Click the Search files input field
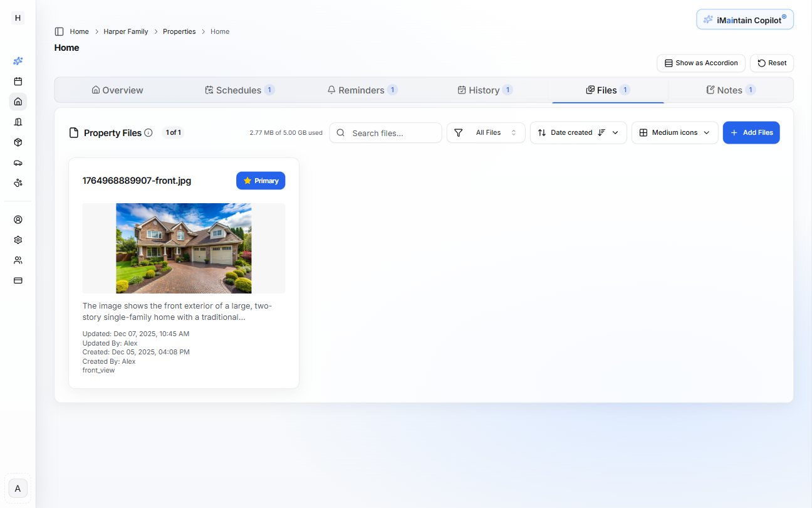 tap(392, 133)
